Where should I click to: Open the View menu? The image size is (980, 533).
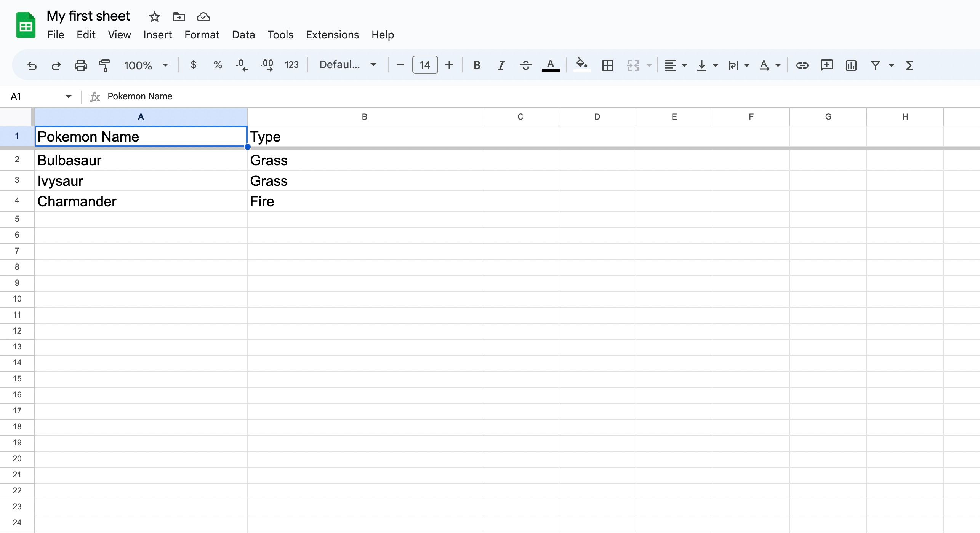(x=119, y=35)
